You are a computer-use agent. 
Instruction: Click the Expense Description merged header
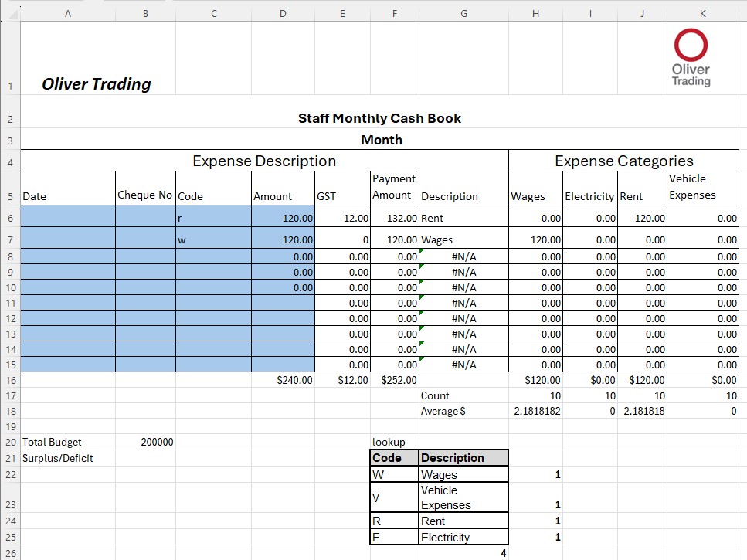[x=264, y=161]
